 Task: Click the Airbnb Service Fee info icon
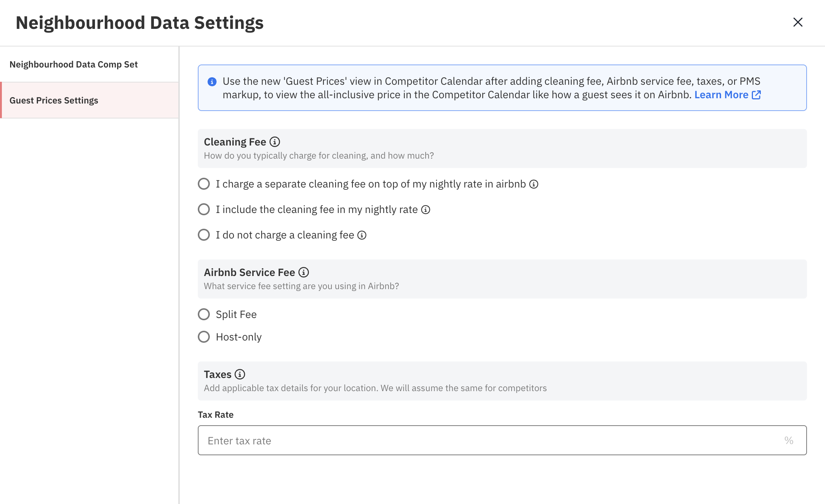pos(304,272)
